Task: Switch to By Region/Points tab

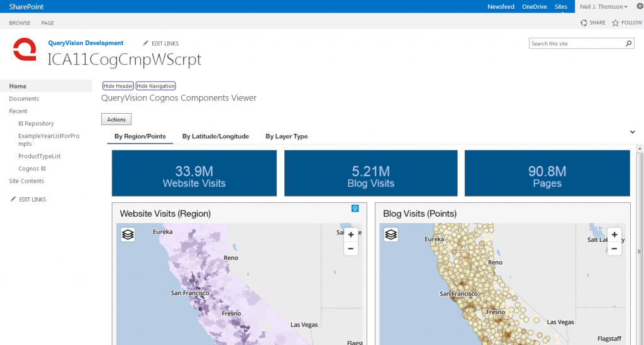Action: [140, 136]
